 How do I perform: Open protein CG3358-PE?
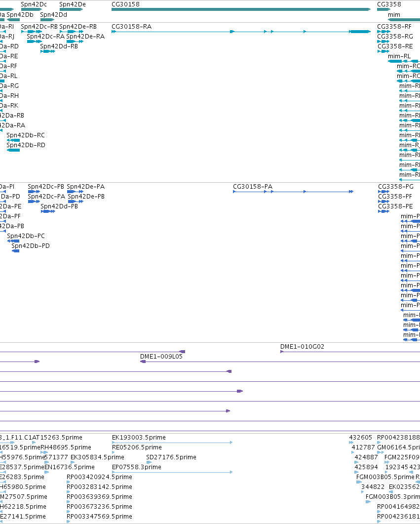[395, 206]
